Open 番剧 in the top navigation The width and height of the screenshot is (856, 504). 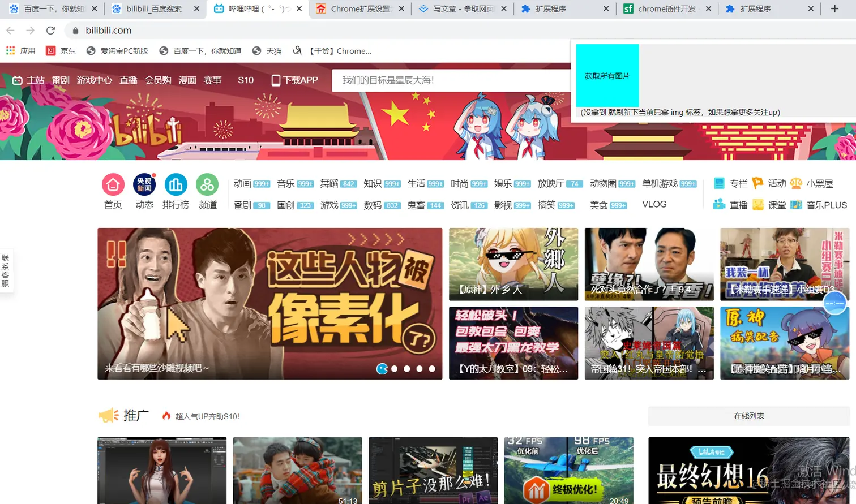tap(61, 80)
